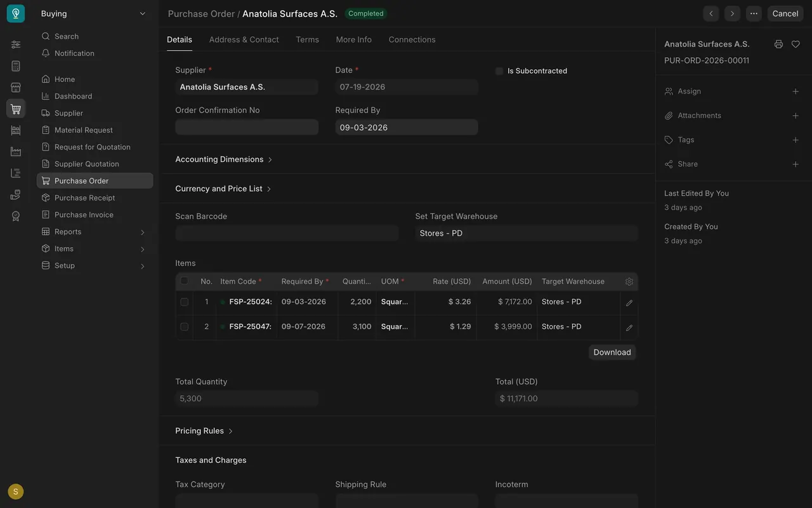Screen dimensions: 812x508
Task: Open the three-dot more actions menu
Action: (754, 13)
